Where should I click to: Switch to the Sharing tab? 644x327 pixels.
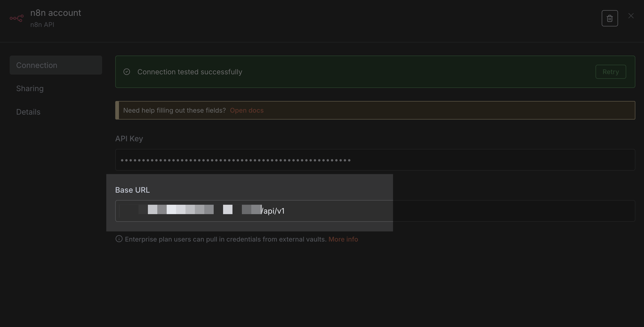(30, 89)
